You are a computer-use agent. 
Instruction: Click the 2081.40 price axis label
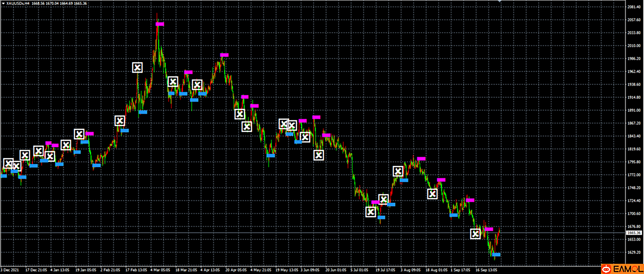tap(633, 7)
